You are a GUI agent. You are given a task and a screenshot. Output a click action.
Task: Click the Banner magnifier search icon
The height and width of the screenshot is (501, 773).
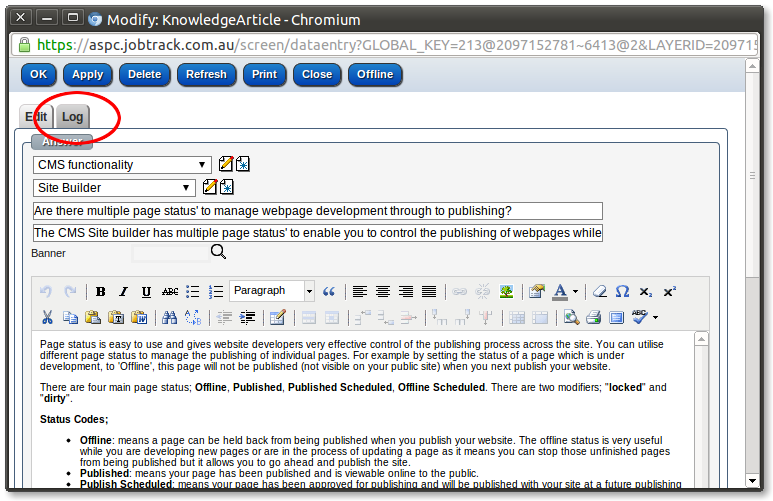218,253
